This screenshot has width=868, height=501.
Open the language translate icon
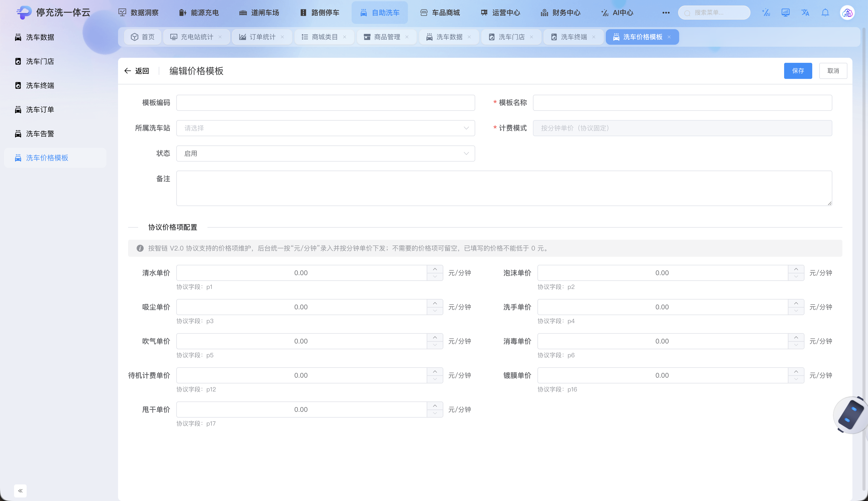pos(805,13)
